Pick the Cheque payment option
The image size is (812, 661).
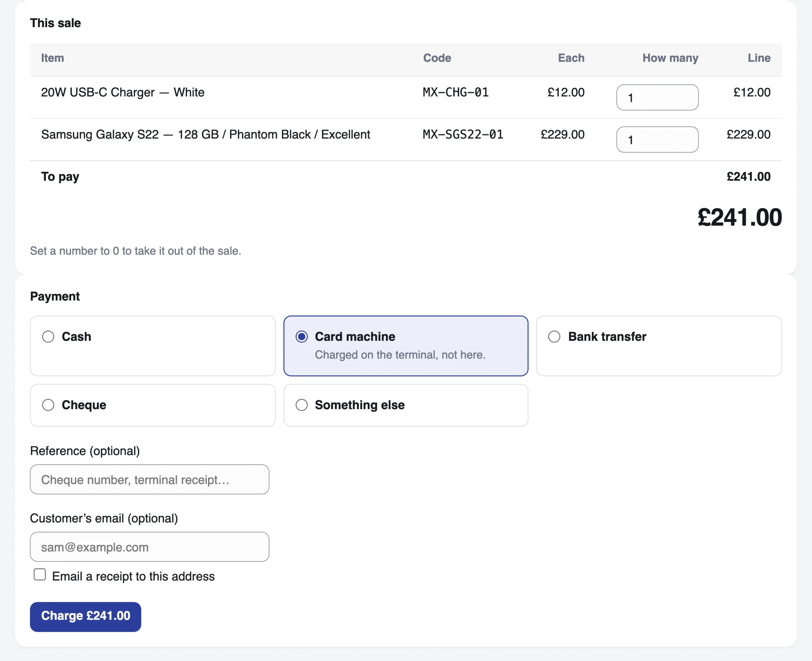(153, 405)
